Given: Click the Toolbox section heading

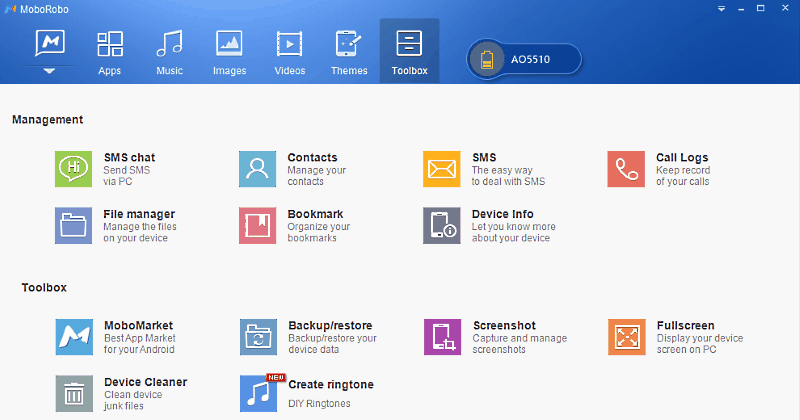Looking at the screenshot, I should (x=44, y=288).
